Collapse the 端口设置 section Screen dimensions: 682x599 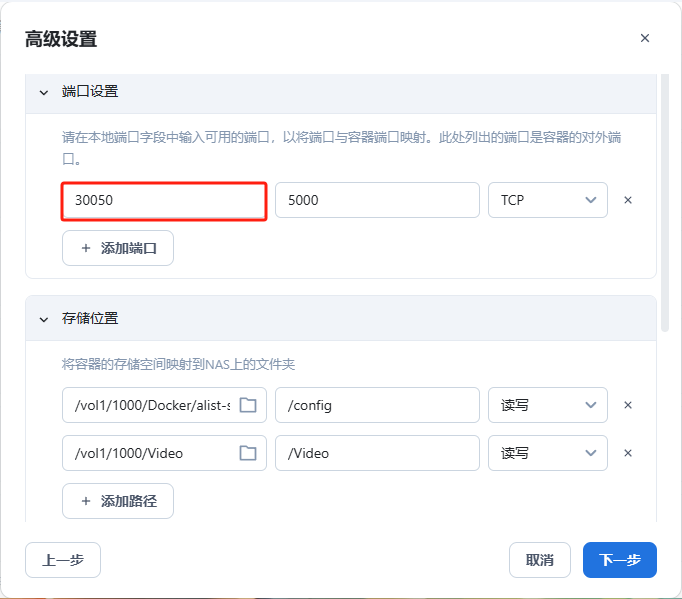(44, 92)
